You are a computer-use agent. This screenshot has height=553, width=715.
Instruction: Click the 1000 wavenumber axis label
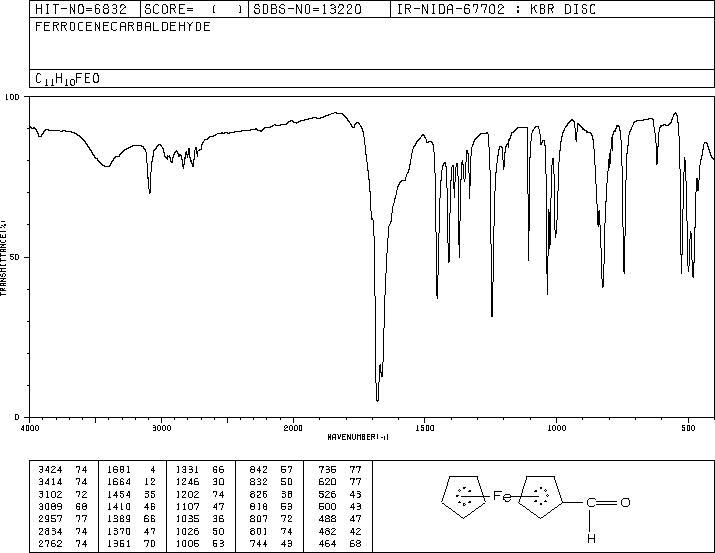click(x=556, y=428)
